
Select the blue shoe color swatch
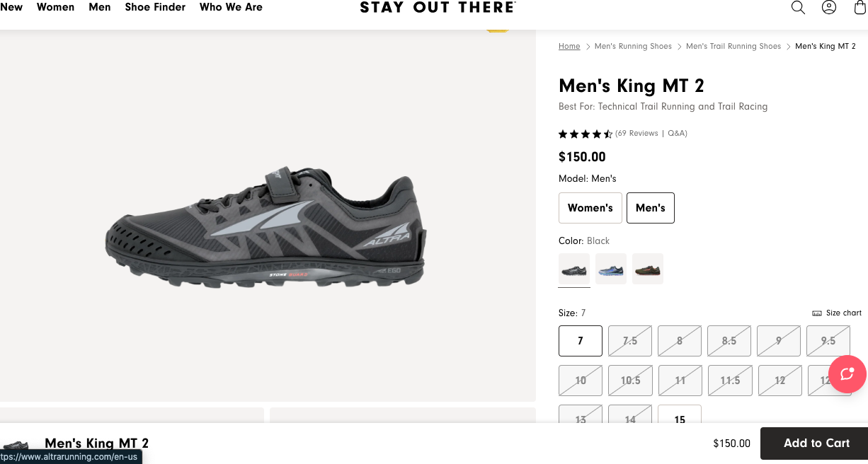[x=611, y=269]
